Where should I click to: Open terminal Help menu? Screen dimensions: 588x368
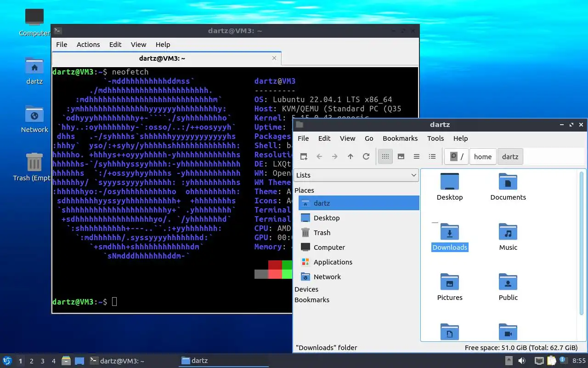tap(163, 44)
